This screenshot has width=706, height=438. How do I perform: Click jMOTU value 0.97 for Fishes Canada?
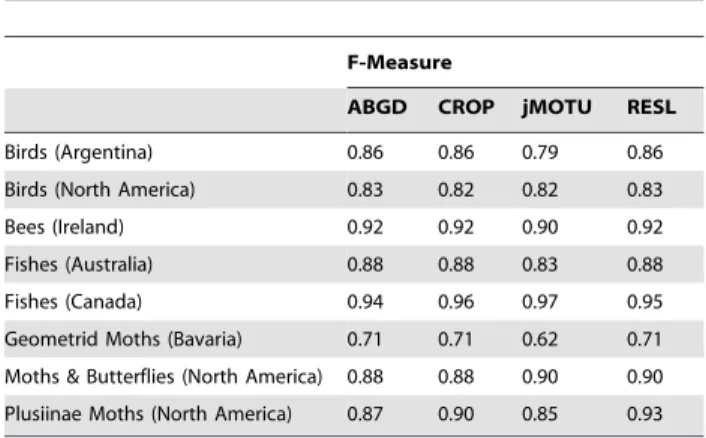(540, 302)
